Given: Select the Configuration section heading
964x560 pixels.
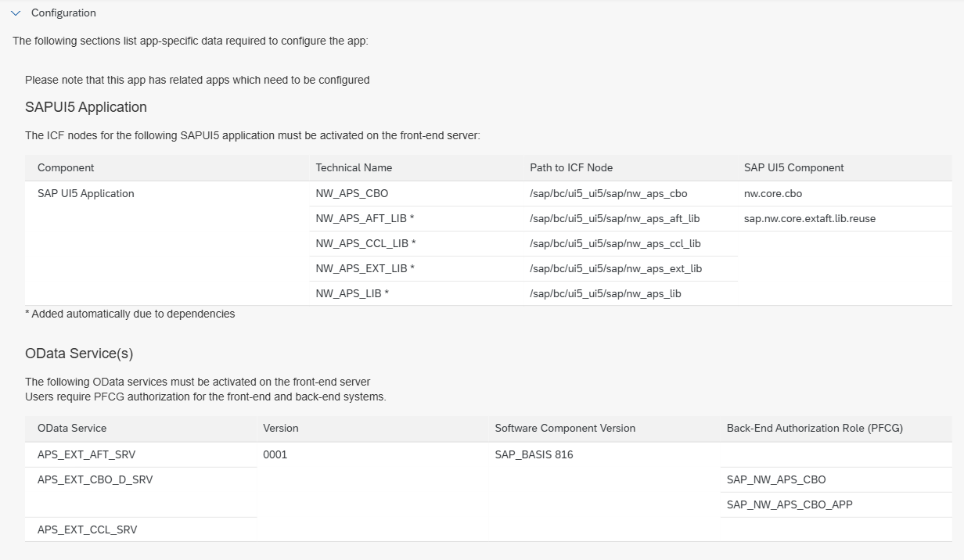Looking at the screenshot, I should click(63, 13).
